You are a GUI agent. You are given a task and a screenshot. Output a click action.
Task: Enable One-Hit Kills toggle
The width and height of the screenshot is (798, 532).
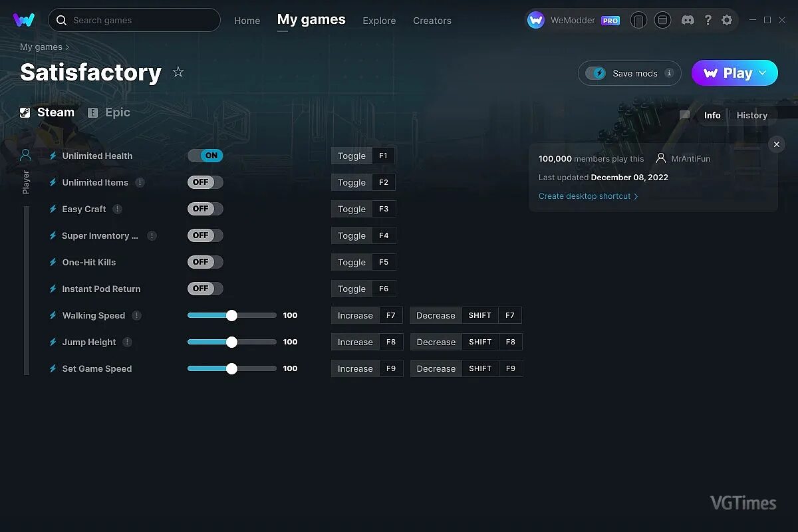click(205, 262)
